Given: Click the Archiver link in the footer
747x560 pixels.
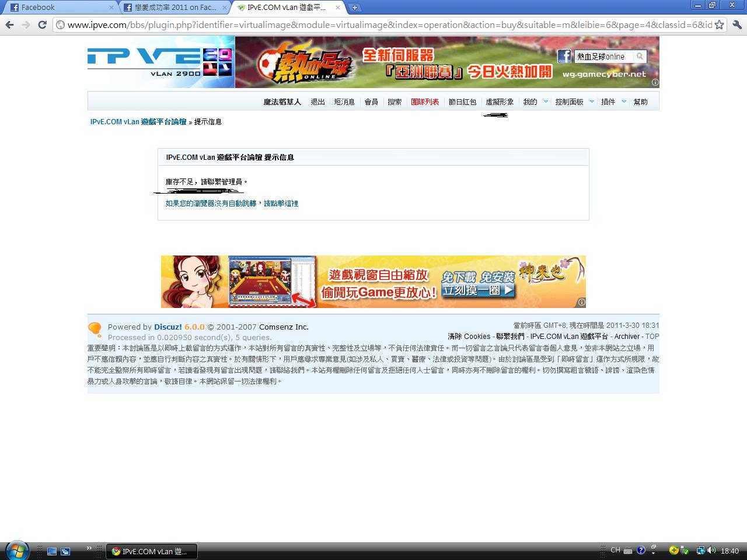Looking at the screenshot, I should click(x=627, y=337).
